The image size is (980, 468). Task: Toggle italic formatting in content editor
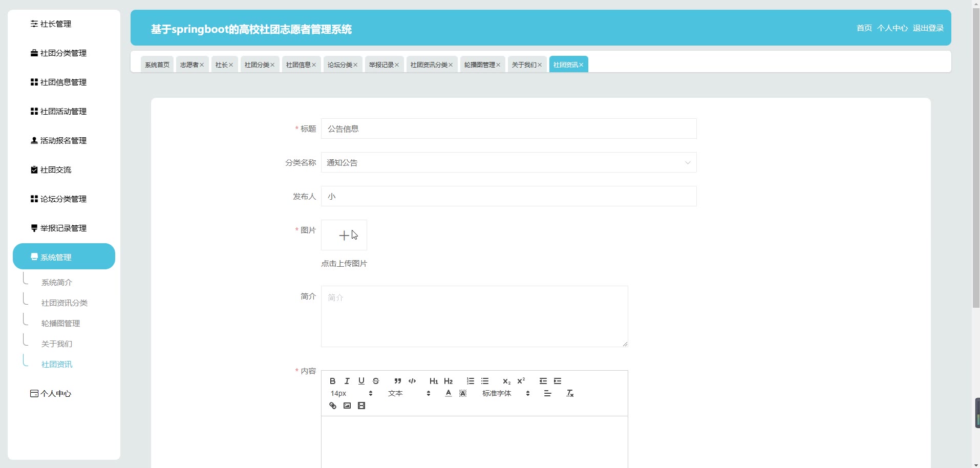[347, 381]
